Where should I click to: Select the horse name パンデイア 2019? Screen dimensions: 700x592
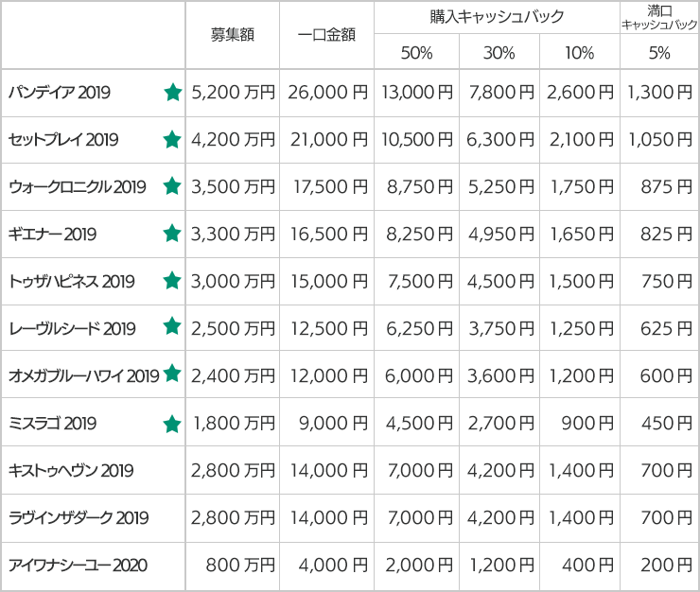(60, 93)
